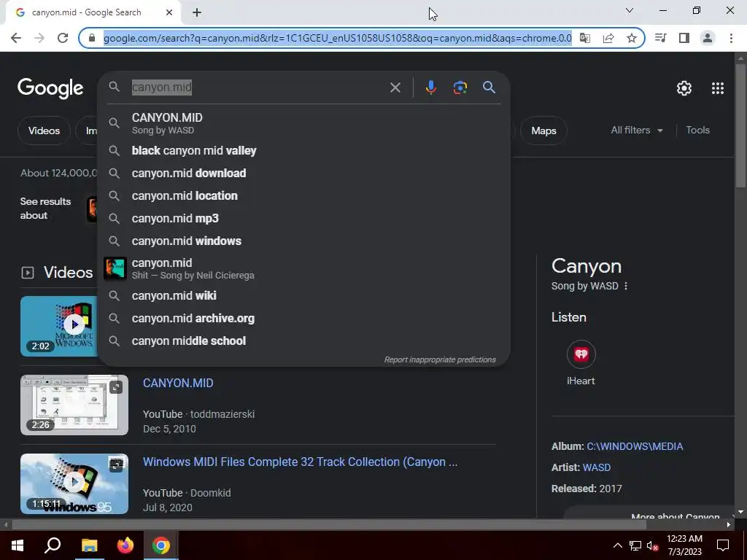Click the canyon.mid search input field
Viewport: 747px width, 560px height.
258,87
